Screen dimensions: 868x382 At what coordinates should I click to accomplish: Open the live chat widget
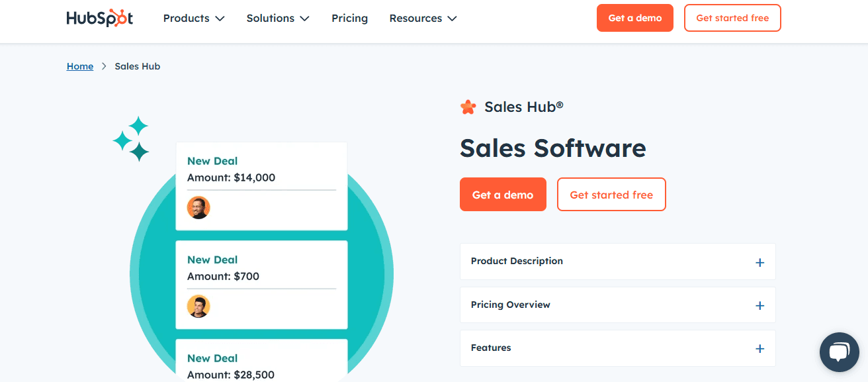pyautogui.click(x=839, y=352)
